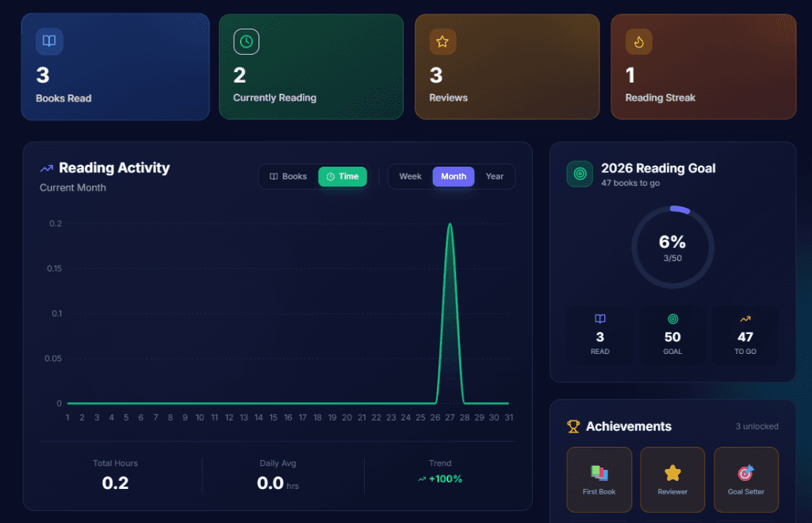
Task: Click the open book icon on Books Read card
Action: click(49, 41)
